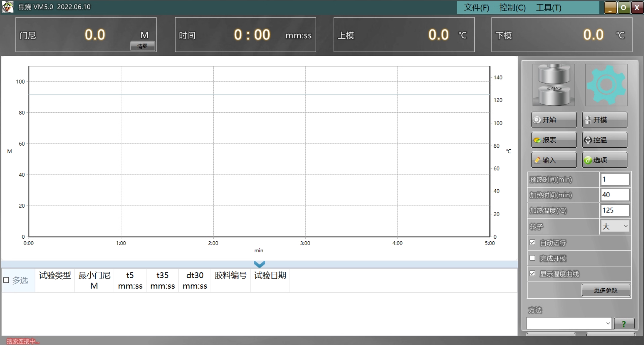The height and width of the screenshot is (345, 644).
Task: Click the 开始 start button
Action: [x=554, y=120]
